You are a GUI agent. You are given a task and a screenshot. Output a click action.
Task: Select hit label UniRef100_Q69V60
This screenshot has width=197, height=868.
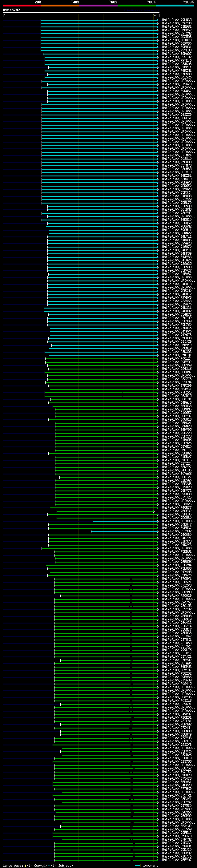click(x=176, y=43)
